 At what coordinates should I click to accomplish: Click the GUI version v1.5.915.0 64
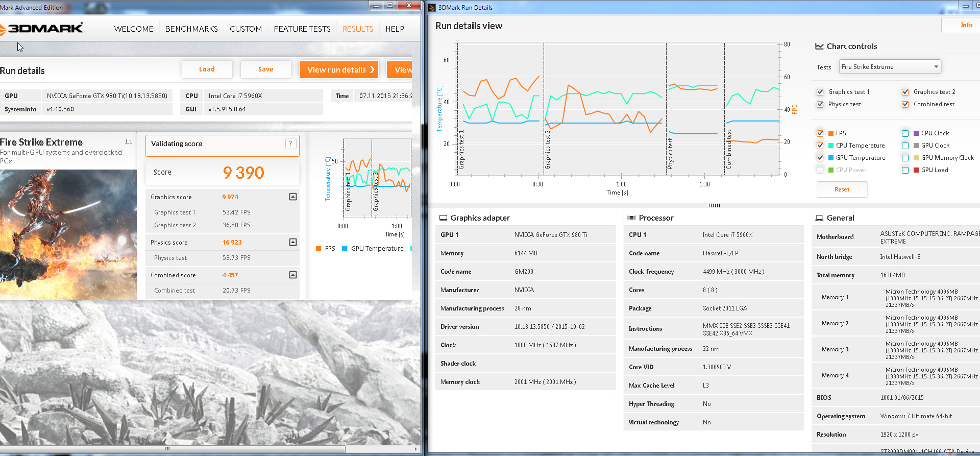click(x=227, y=109)
